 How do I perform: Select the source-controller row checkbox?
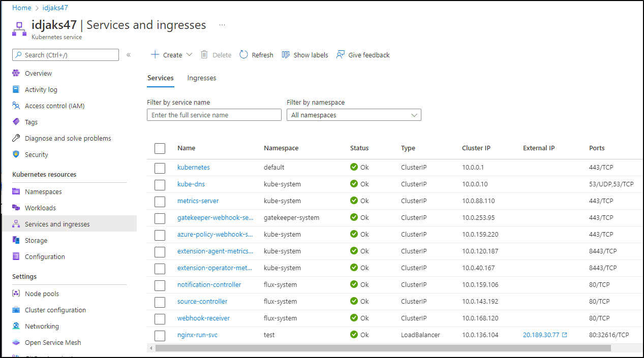[x=160, y=302]
